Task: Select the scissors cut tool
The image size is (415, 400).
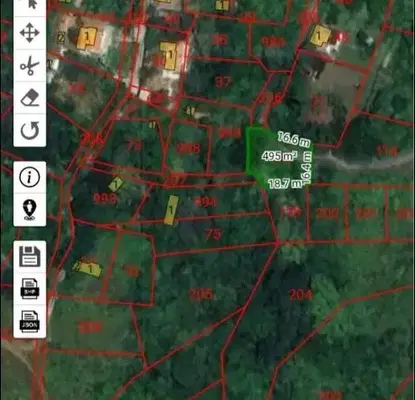Action: (30, 65)
